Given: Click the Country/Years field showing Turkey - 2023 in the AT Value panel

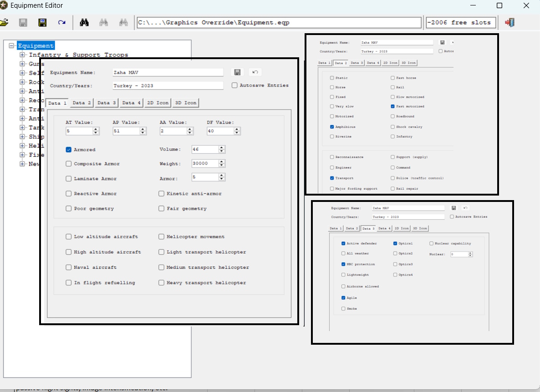Looking at the screenshot, I should point(168,85).
